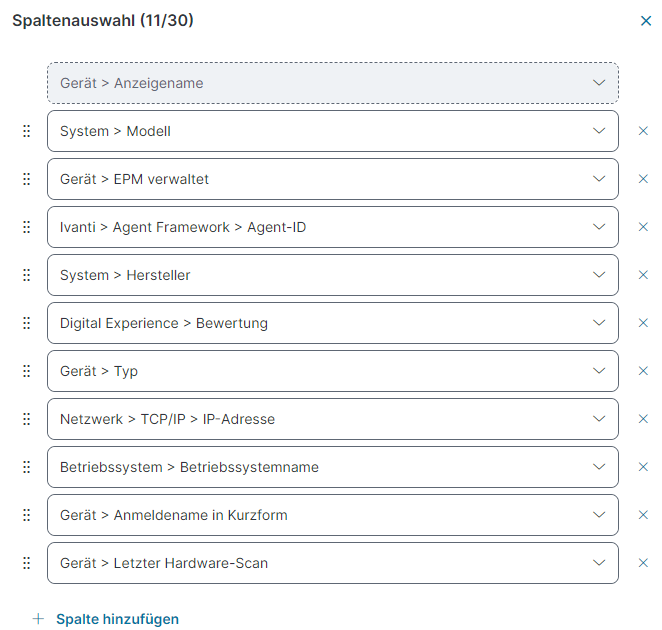662x630 pixels.
Task: Remove the Gerät > EPM verwaltet column
Action: click(643, 179)
